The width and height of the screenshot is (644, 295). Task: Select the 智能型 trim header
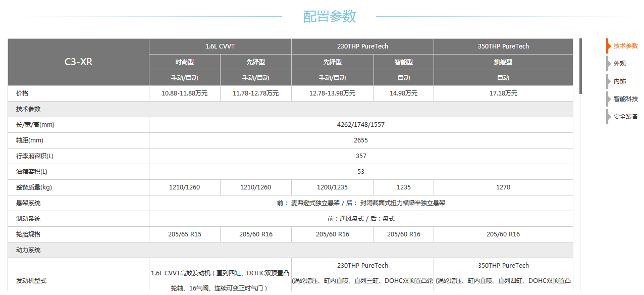click(403, 62)
